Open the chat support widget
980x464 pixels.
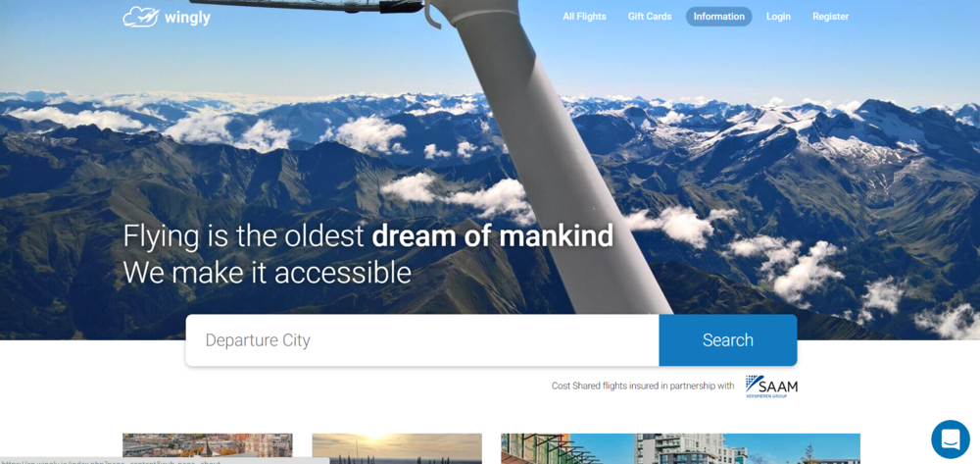pyautogui.click(x=950, y=439)
